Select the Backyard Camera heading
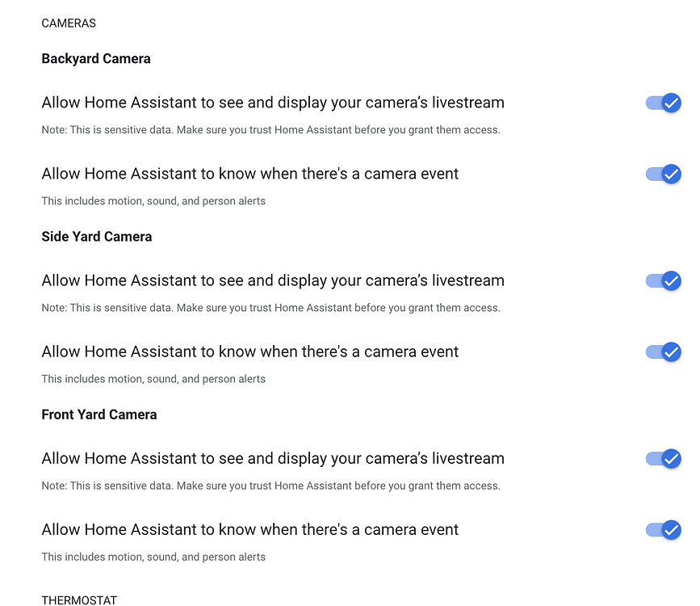700x606 pixels. point(96,58)
